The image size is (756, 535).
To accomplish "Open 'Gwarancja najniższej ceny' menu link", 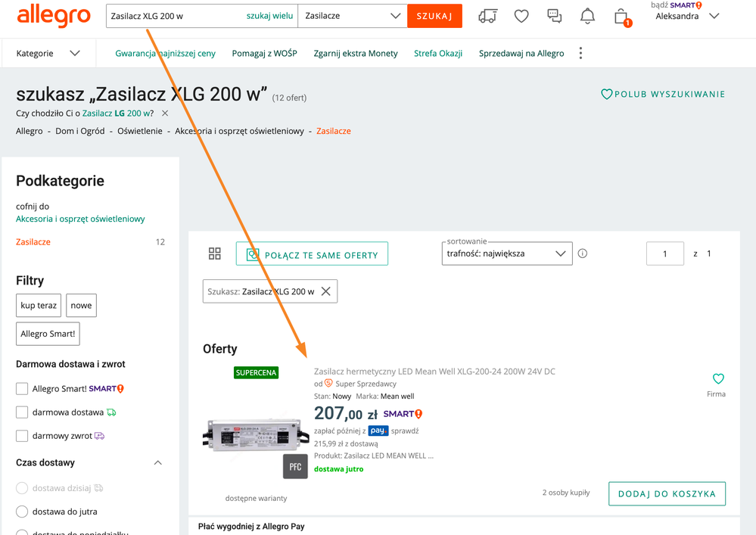I will tap(165, 53).
